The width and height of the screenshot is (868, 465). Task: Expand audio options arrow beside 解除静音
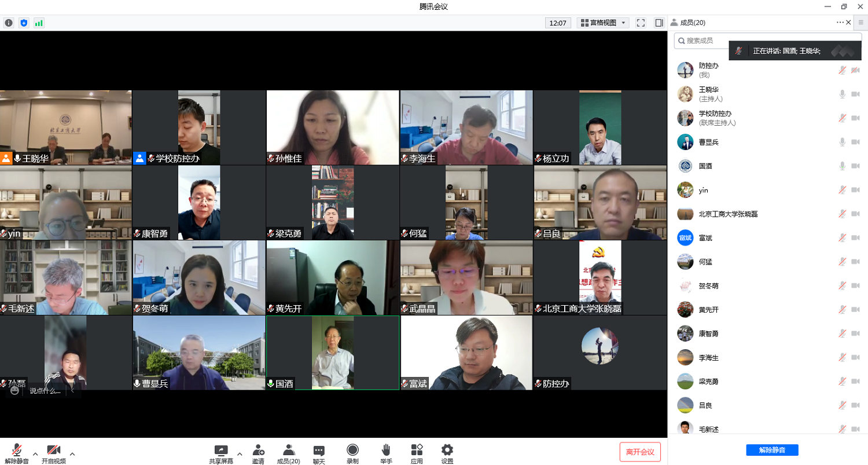(x=35, y=453)
